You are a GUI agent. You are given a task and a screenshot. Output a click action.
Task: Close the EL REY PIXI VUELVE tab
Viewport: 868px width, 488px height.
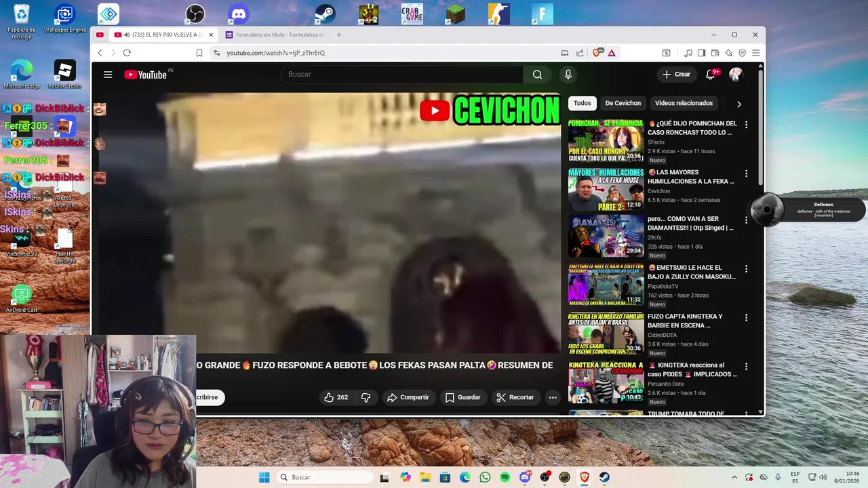211,35
